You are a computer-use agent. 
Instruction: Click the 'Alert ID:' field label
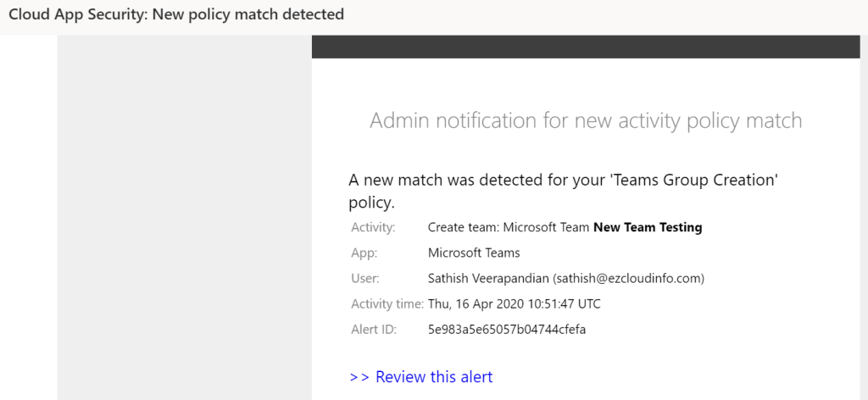click(x=373, y=329)
